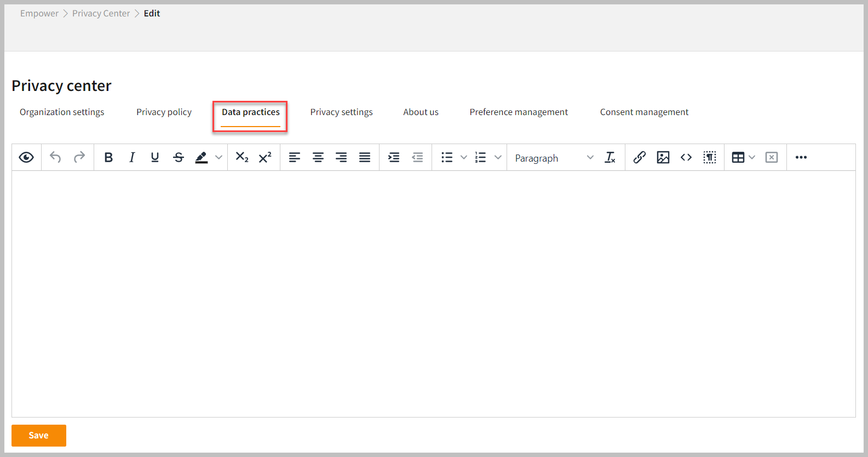This screenshot has height=457, width=868.
Task: Click the Undo arrow icon
Action: (x=55, y=158)
